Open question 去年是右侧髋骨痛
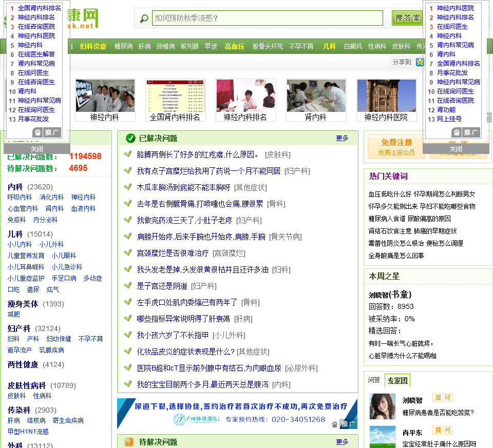The width and height of the screenshot is (493, 448). click(200, 204)
